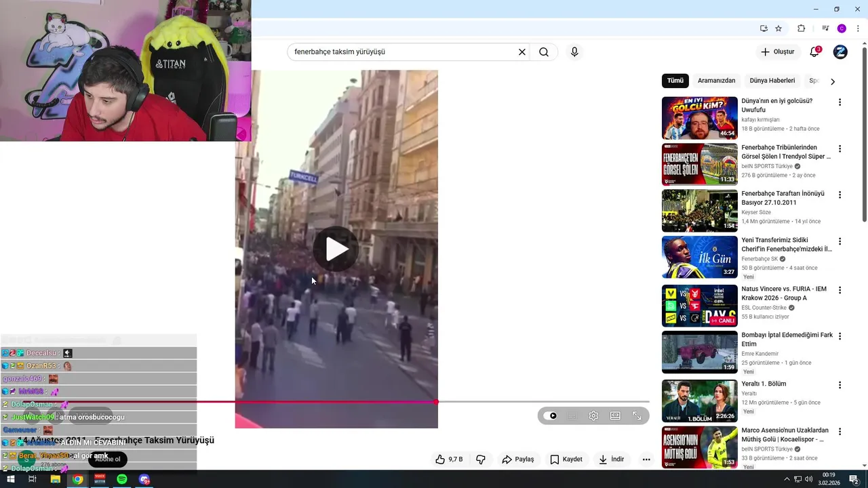Clear the YouTube search box text
This screenshot has height=488, width=868.
click(522, 52)
